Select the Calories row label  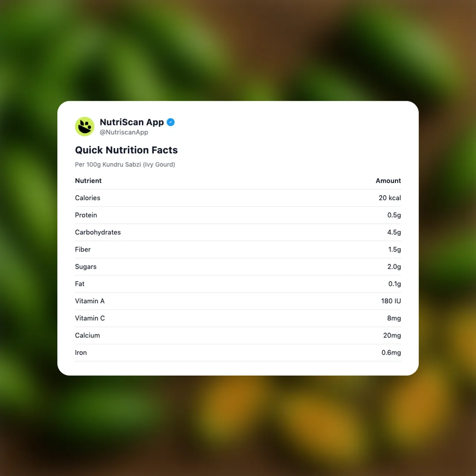coord(88,198)
